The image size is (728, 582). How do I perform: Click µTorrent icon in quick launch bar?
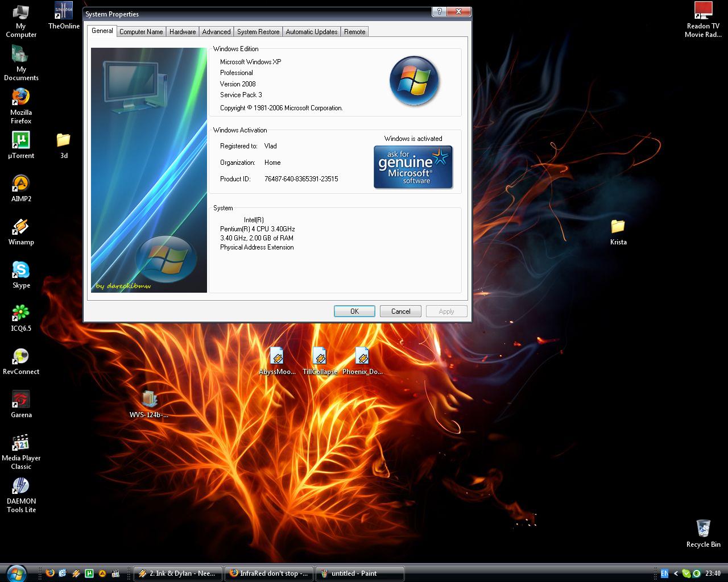89,573
